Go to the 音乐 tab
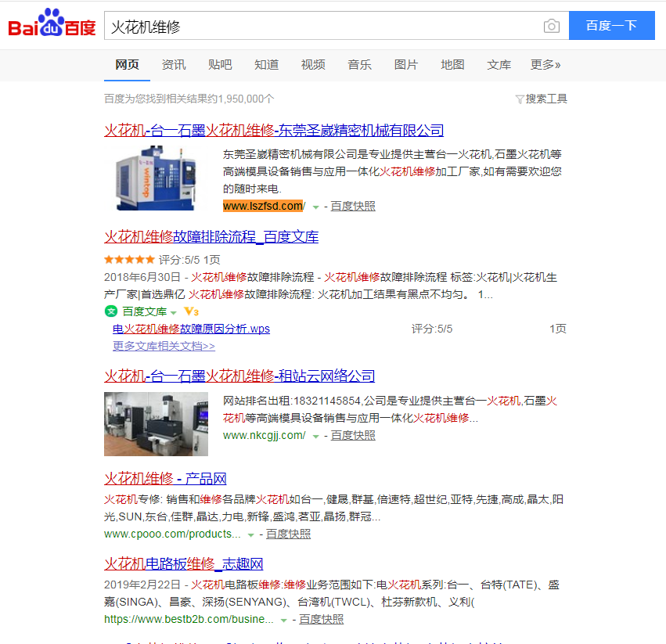The image size is (666, 644). coord(359,65)
